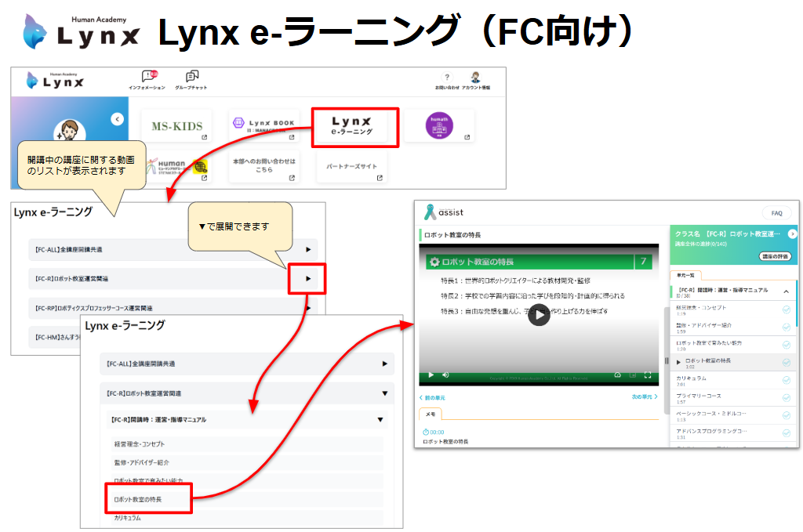803x532 pixels.
Task: Collapse the 【FC-R】開講時:運営・指導マニュアル section in the list
Action: pyautogui.click(x=380, y=420)
